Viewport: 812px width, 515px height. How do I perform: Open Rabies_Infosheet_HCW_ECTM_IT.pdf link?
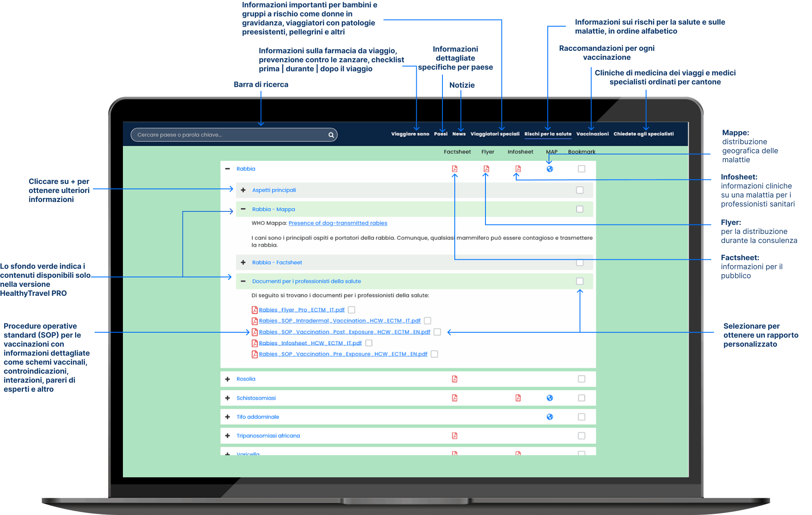310,343
